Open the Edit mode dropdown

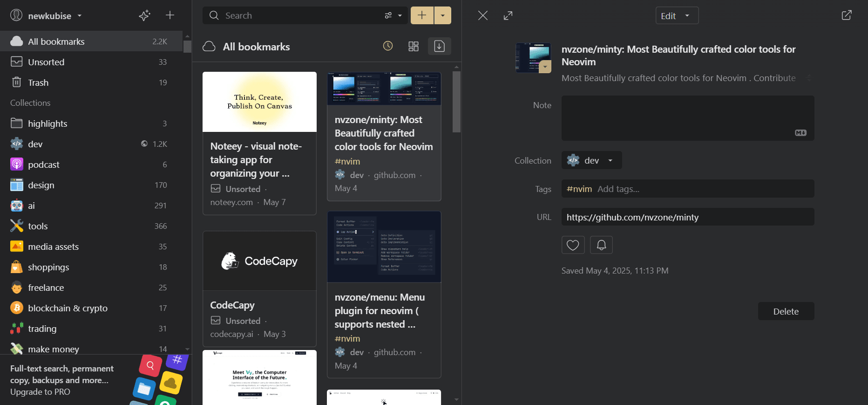click(677, 15)
